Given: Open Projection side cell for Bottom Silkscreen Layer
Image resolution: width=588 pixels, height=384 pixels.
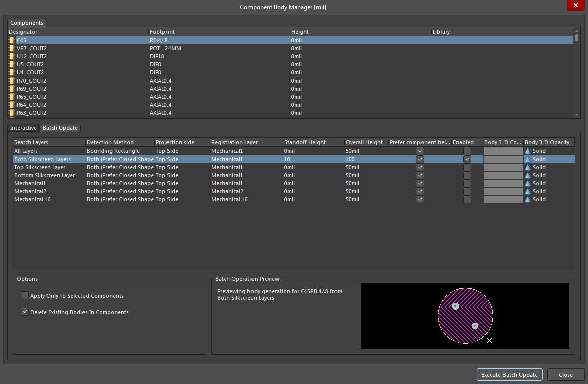Looking at the screenshot, I should 182,175.
